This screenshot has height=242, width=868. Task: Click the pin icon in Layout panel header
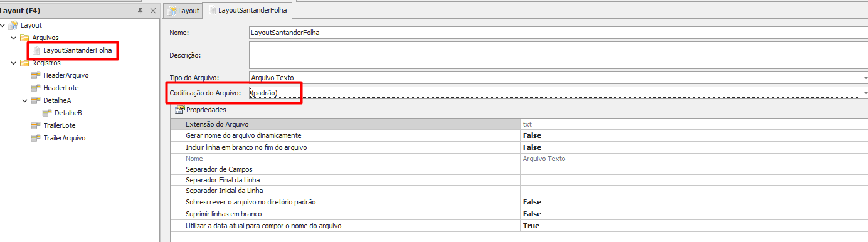[x=140, y=11]
